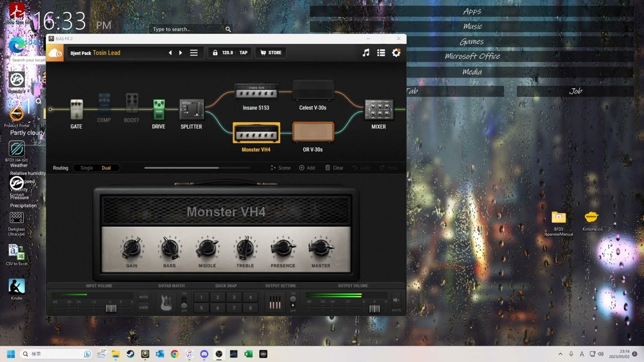Screen dimensions: 644x362
Task: Click the input volume fader handle
Action: click(x=111, y=308)
